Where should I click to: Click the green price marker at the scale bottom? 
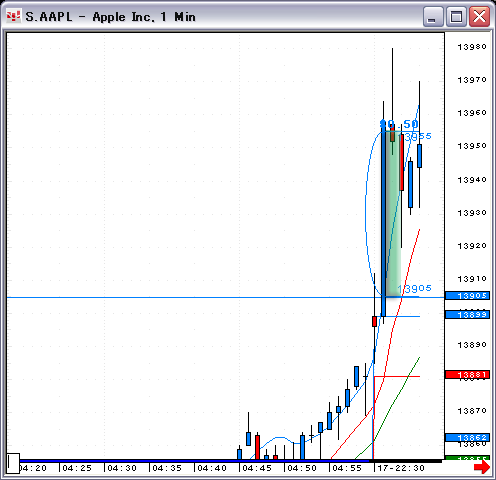pos(467,458)
